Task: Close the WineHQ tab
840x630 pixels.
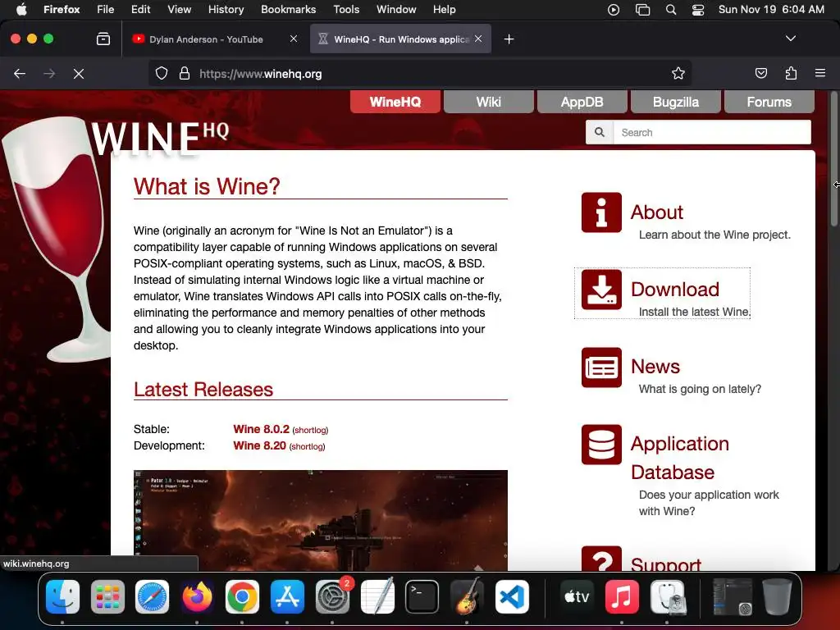Action: [x=478, y=39]
